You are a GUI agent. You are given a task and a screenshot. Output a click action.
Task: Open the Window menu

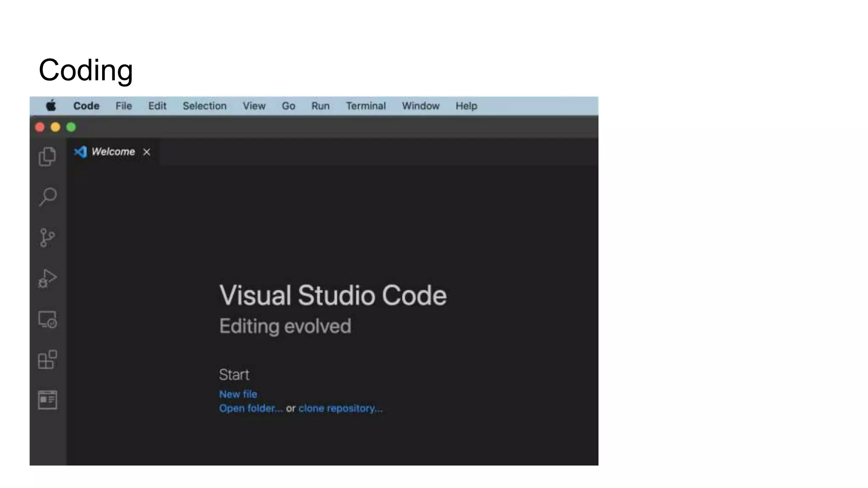click(x=421, y=106)
